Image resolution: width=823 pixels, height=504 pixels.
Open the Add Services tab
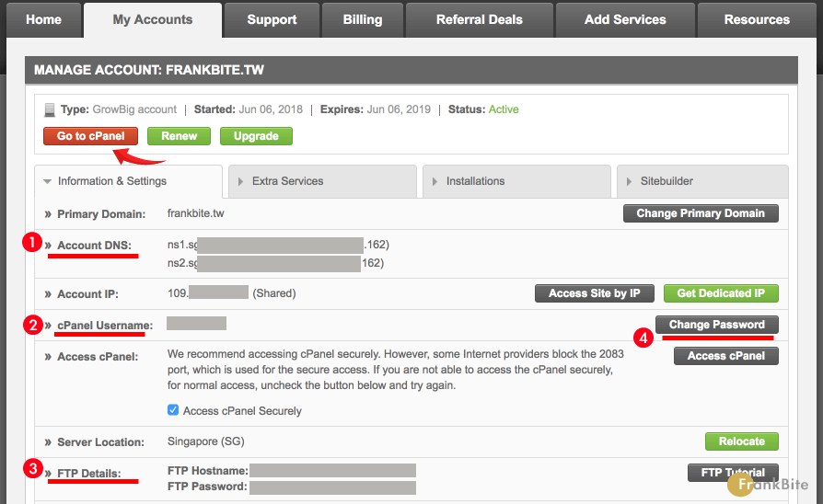pyautogui.click(x=625, y=20)
